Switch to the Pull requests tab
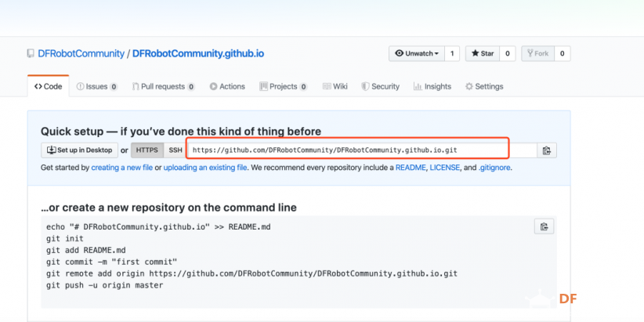This screenshot has height=322, width=644. pos(164,86)
